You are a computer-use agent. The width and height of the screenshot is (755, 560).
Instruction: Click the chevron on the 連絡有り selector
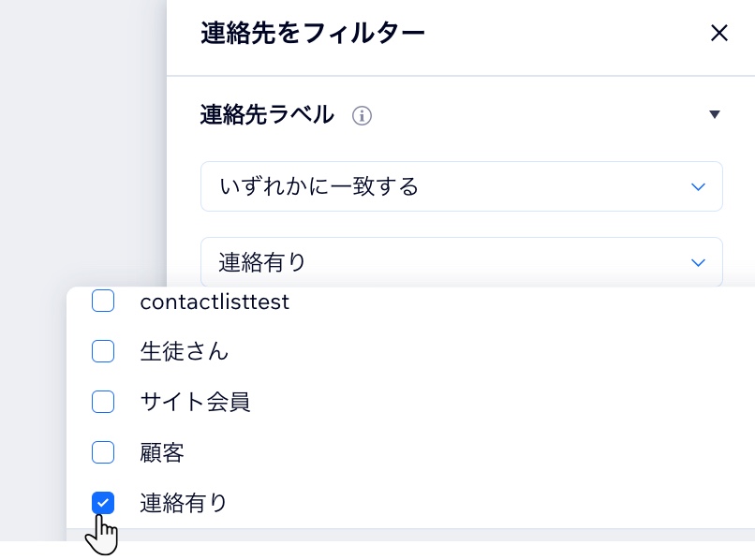[698, 262]
